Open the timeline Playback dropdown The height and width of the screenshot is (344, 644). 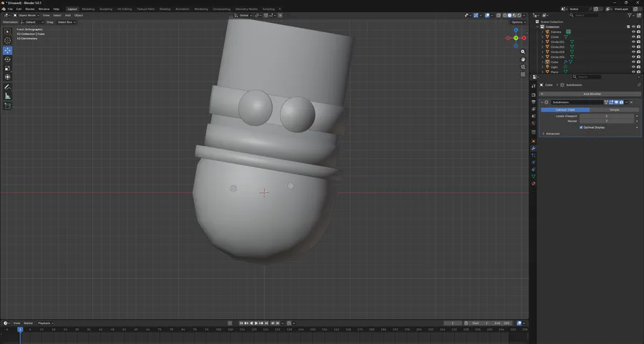[x=46, y=323]
